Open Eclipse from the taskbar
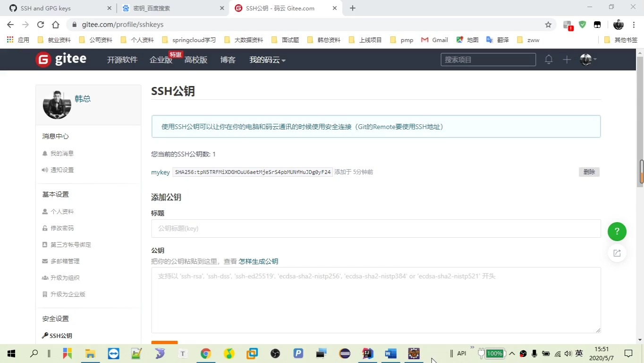The image size is (644, 363). (345, 354)
